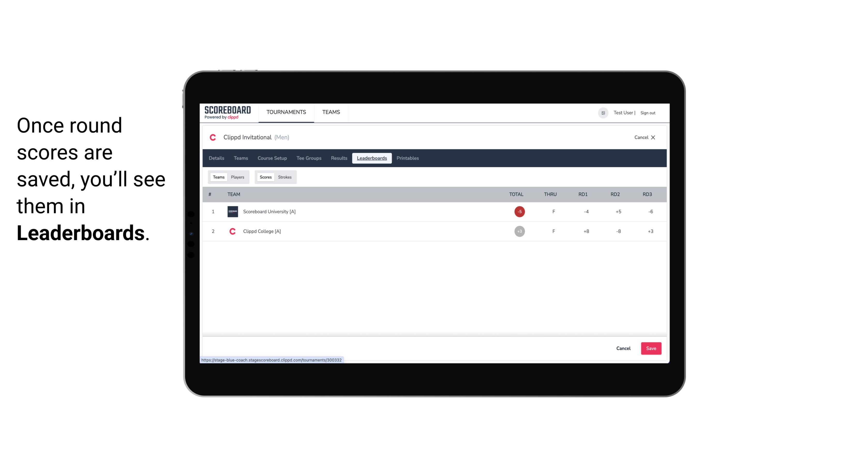
Task: Click the Teams inner tab
Action: click(x=218, y=177)
